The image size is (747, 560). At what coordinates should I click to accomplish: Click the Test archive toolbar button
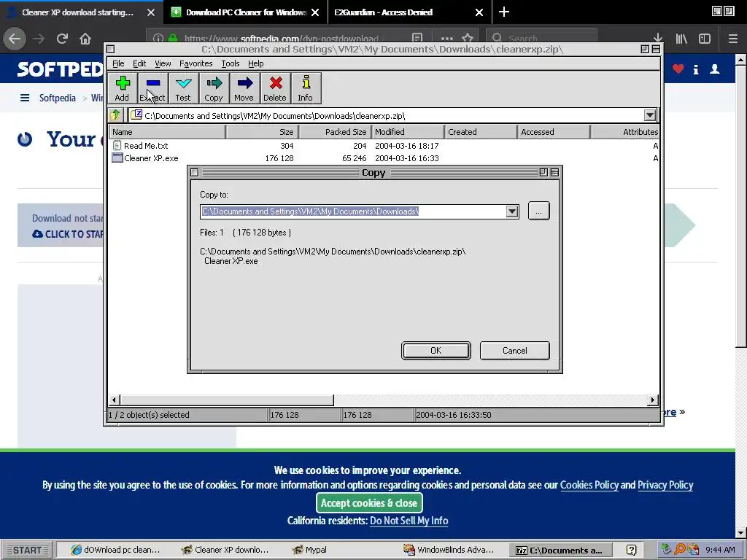[x=183, y=88]
